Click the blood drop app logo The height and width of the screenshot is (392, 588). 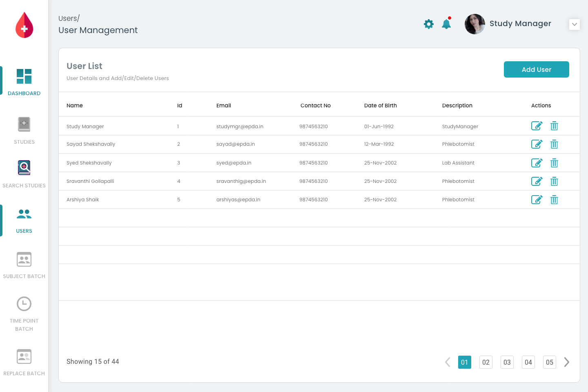coord(24,25)
